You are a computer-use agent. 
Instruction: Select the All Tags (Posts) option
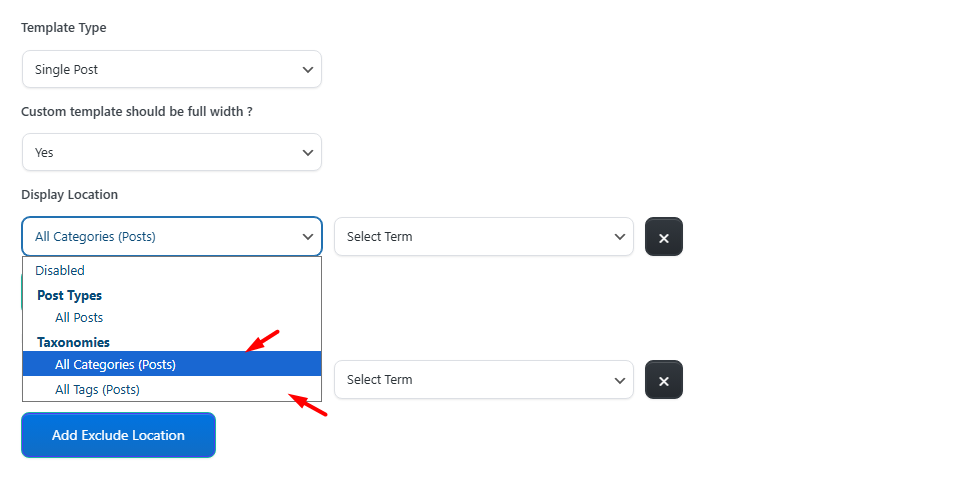(97, 389)
